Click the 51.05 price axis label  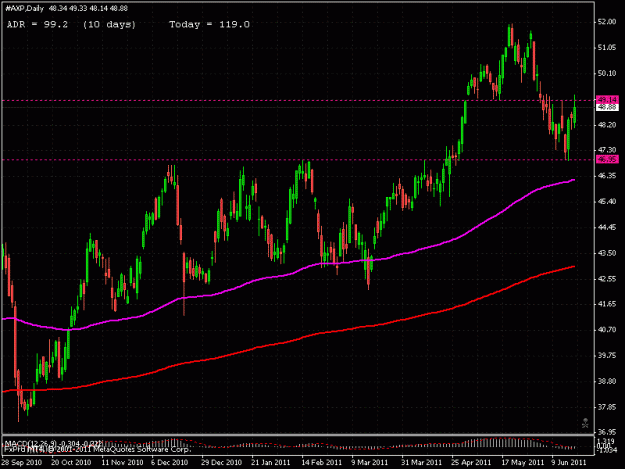(607, 48)
